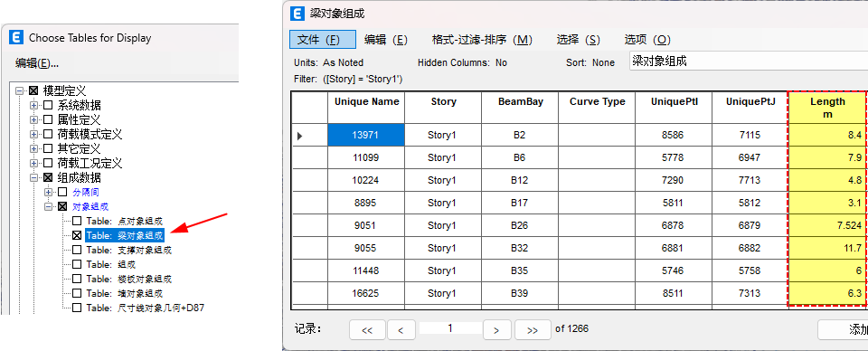The image size is (868, 351).
Task: Click the BeamBay column header
Action: pyautogui.click(x=520, y=107)
